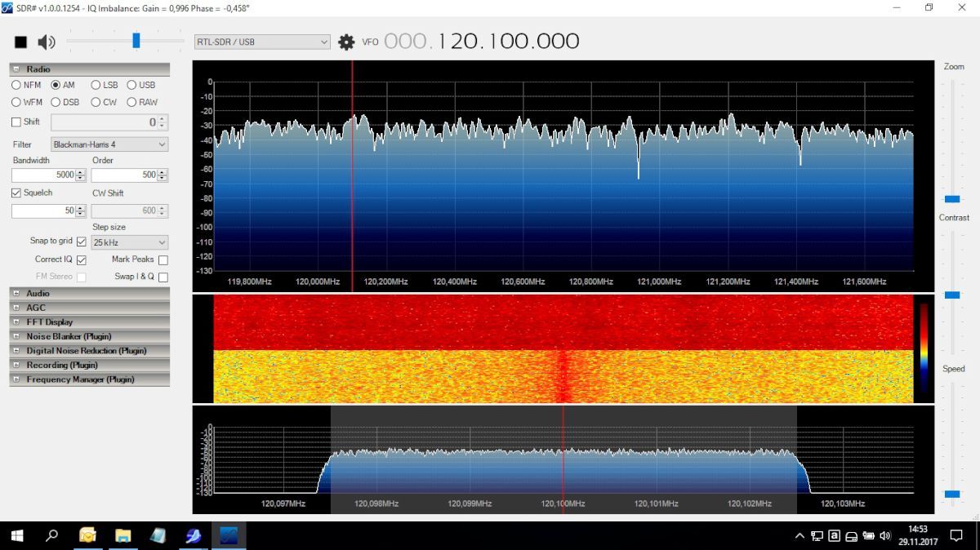Open Windows Start menu
The image size is (980, 550).
(16, 536)
